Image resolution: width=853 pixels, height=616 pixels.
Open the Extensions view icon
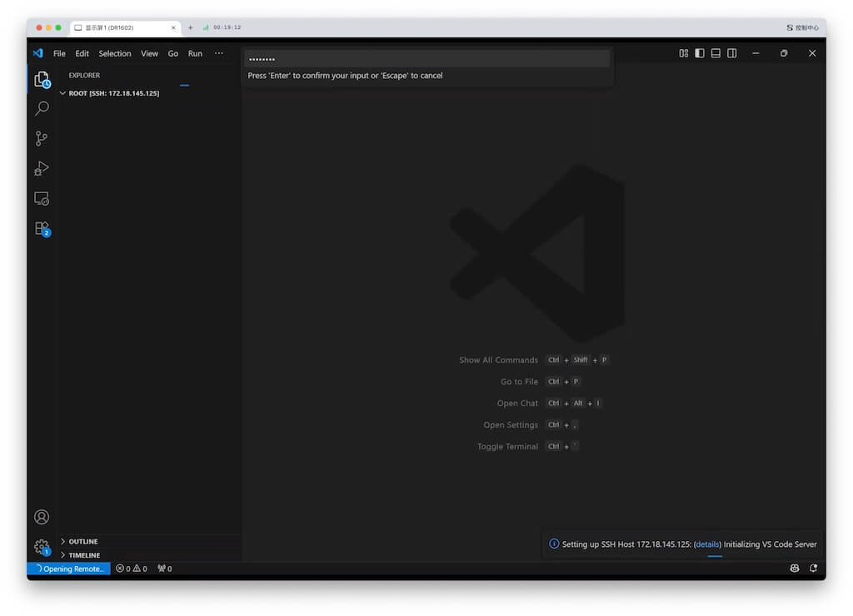(42, 229)
